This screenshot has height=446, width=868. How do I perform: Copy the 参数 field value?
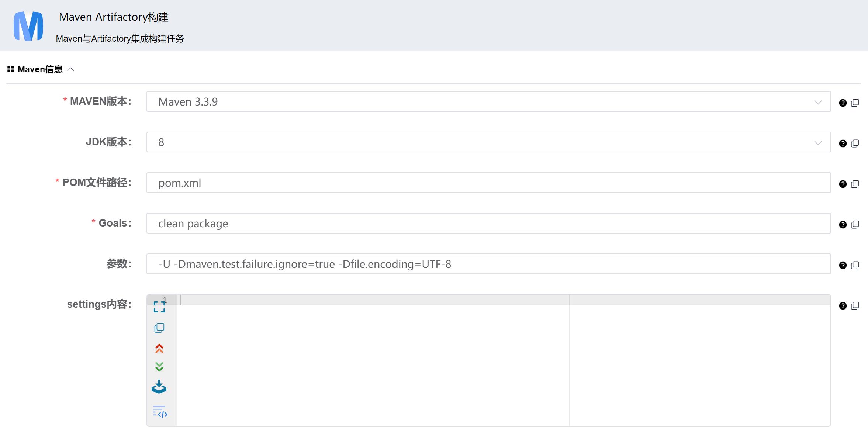point(855,265)
